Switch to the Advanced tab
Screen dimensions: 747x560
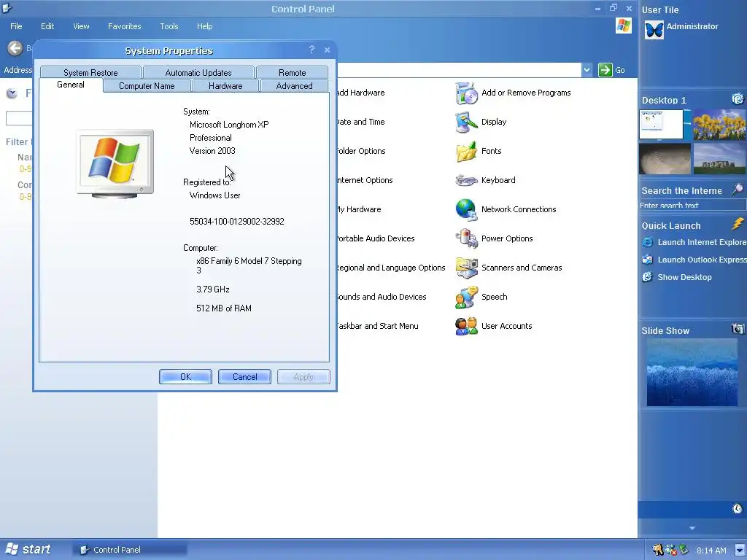click(295, 86)
